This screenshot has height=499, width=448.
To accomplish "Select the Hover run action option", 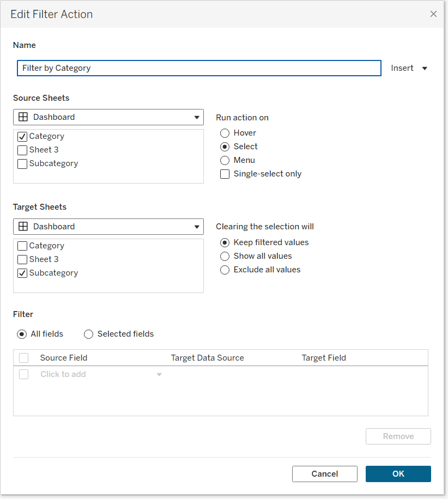I will [225, 133].
